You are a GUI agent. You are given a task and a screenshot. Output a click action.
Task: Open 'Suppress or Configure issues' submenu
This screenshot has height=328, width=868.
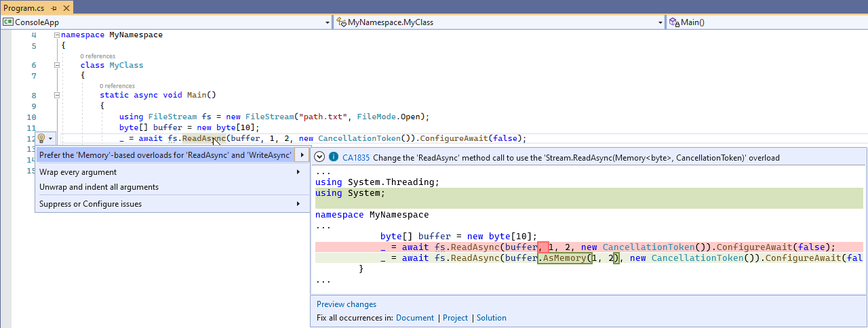(90, 204)
